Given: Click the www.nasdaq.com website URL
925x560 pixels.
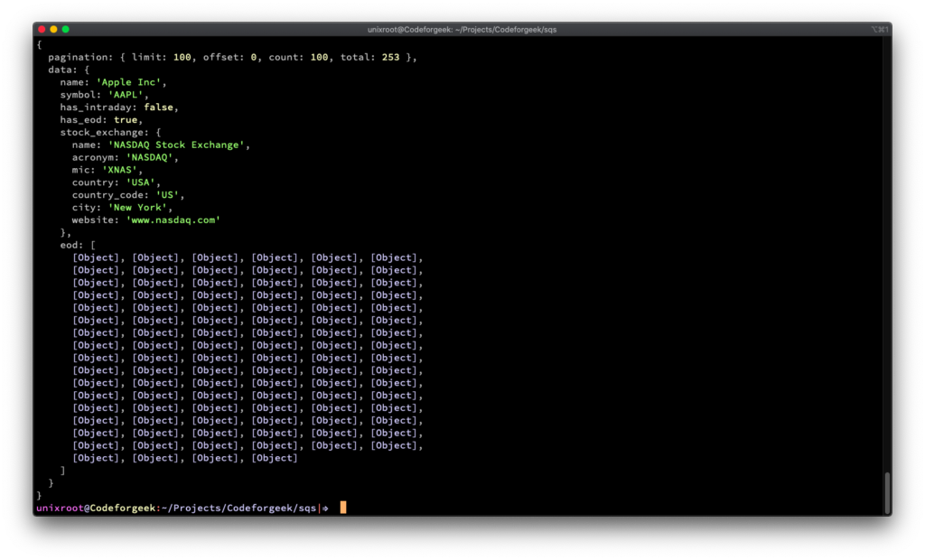Looking at the screenshot, I should [173, 219].
